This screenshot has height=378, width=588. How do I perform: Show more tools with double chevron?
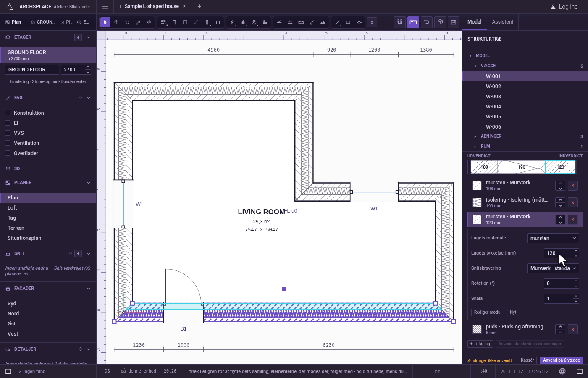(372, 22)
